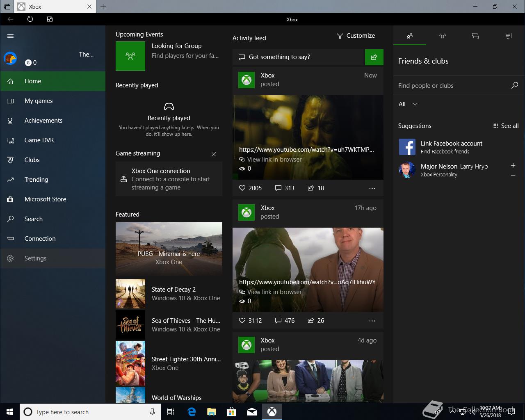This screenshot has width=525, height=420.
Task: Open Street Fighter 30th Anniversary item
Action: pyautogui.click(x=169, y=363)
